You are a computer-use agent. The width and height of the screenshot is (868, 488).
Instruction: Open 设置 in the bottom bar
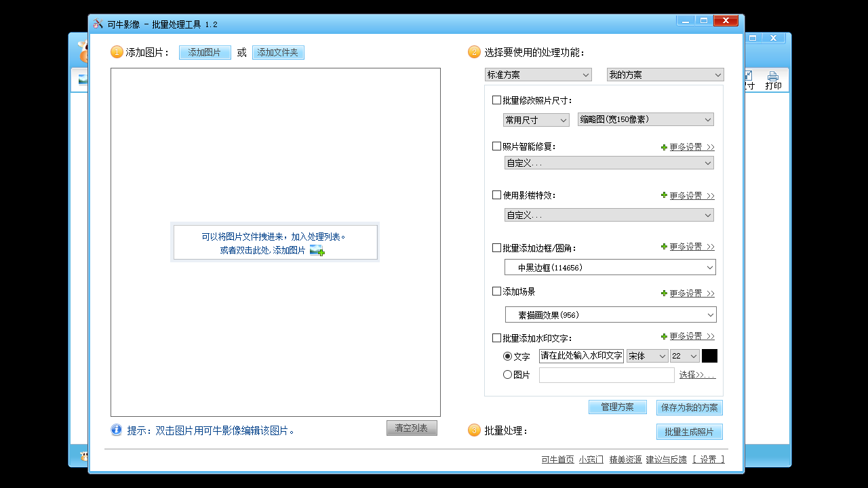pyautogui.click(x=708, y=460)
